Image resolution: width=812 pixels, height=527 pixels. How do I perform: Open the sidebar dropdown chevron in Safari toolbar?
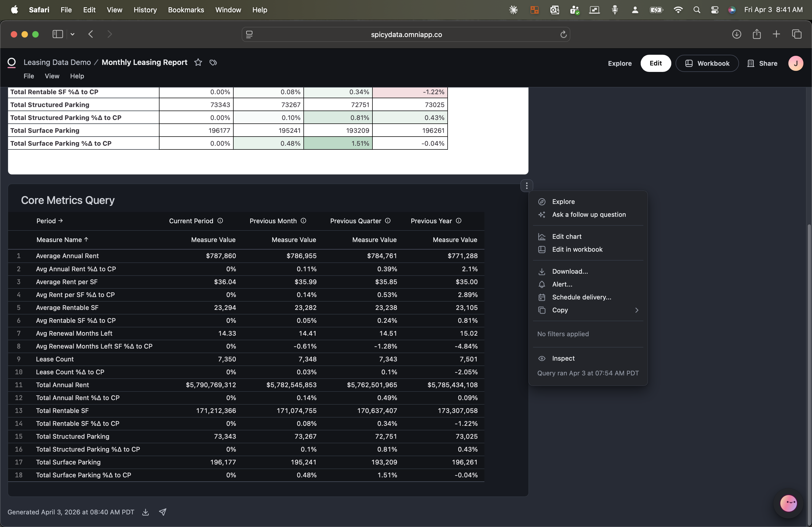[x=72, y=34]
